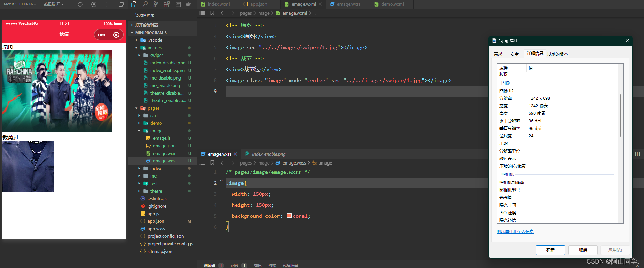Open the hot reload 热重载 dropdown
644x268 pixels.
click(x=53, y=4)
